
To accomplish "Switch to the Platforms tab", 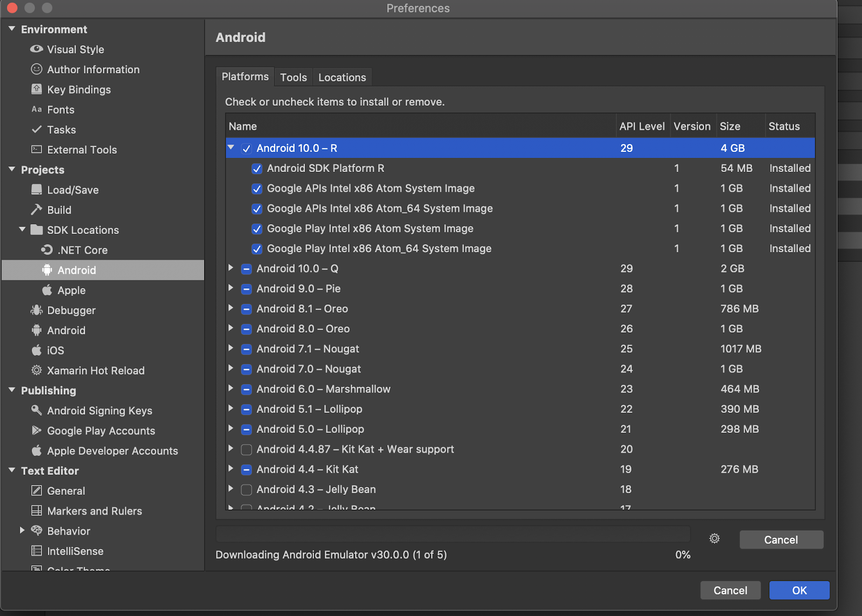I will click(x=245, y=77).
